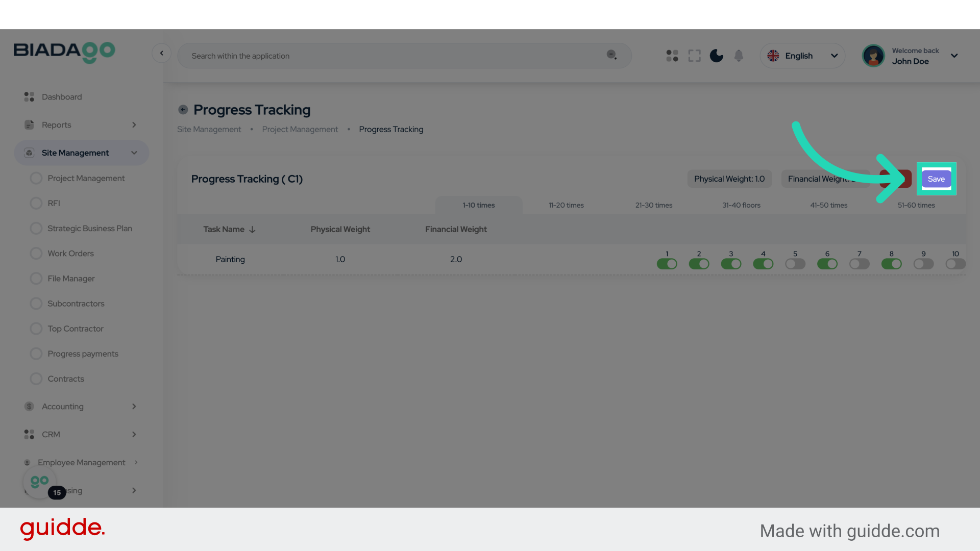Enable toggle number 5 for Painting
The height and width of the screenshot is (551, 980).
pos(795,264)
